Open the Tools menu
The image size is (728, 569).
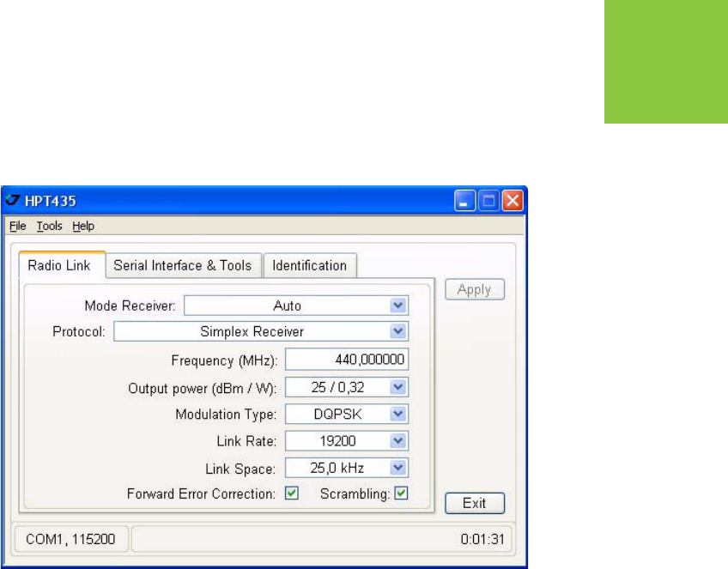click(49, 226)
